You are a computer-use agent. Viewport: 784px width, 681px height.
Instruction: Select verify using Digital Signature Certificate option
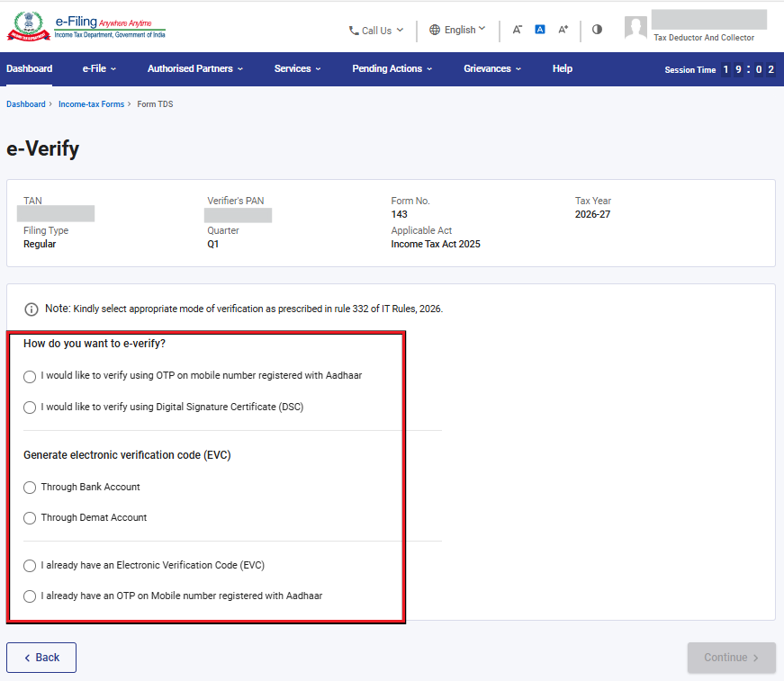point(30,408)
